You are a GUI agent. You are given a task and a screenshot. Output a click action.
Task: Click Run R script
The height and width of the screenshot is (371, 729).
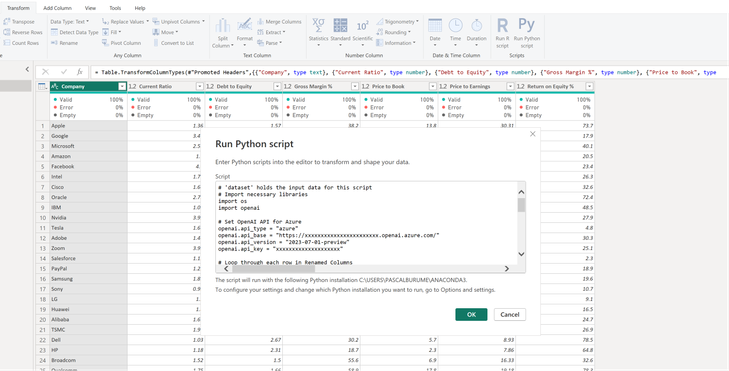click(502, 33)
